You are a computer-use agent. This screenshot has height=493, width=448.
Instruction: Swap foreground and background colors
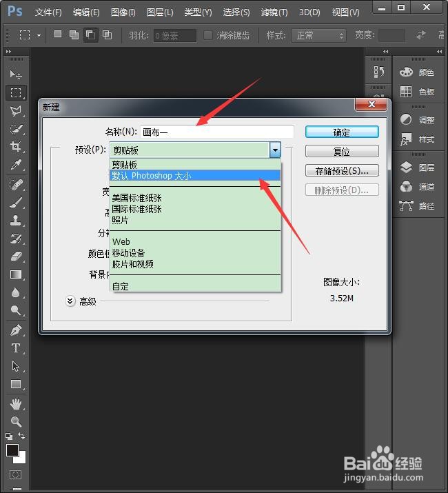21,436
